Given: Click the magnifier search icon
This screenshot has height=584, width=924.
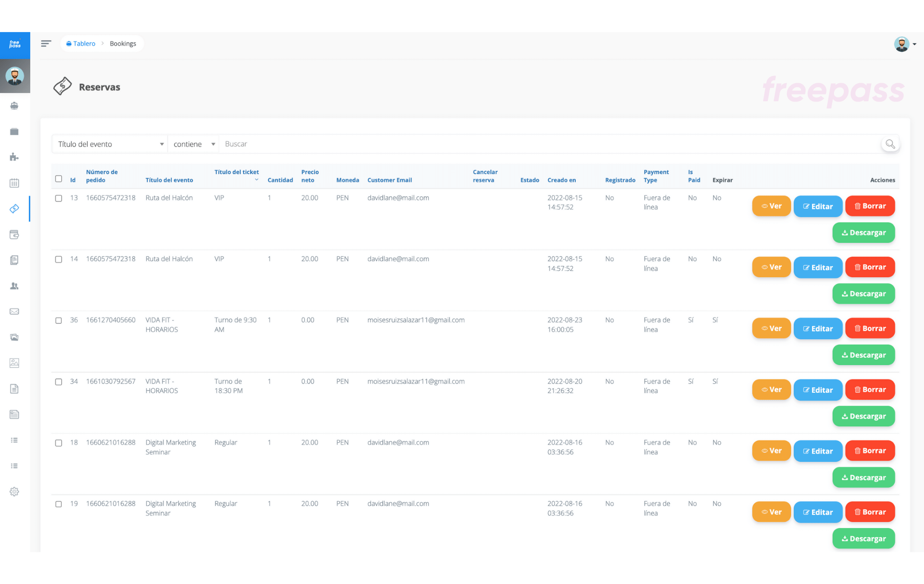Looking at the screenshot, I should [x=890, y=144].
